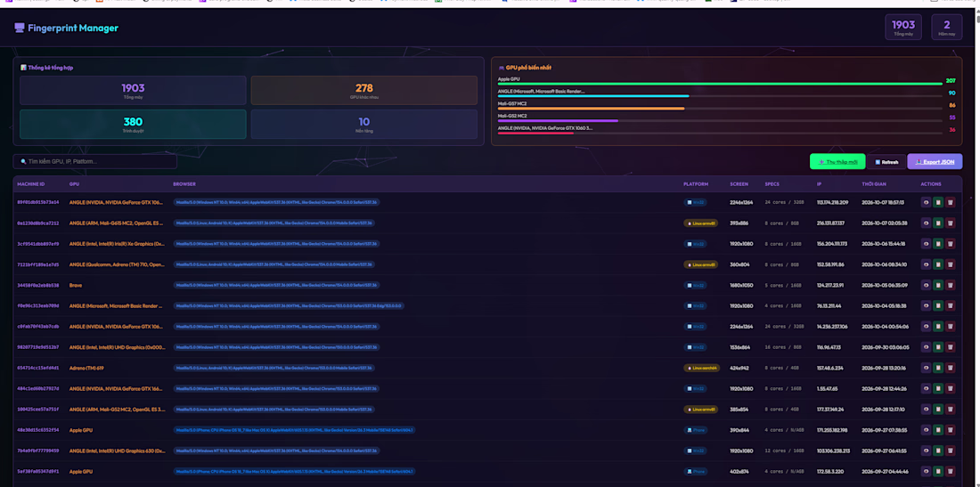The width and height of the screenshot is (980, 487).
Task: Click the Edg user-agent string of f0e96c313eab709d
Action: pyautogui.click(x=289, y=306)
